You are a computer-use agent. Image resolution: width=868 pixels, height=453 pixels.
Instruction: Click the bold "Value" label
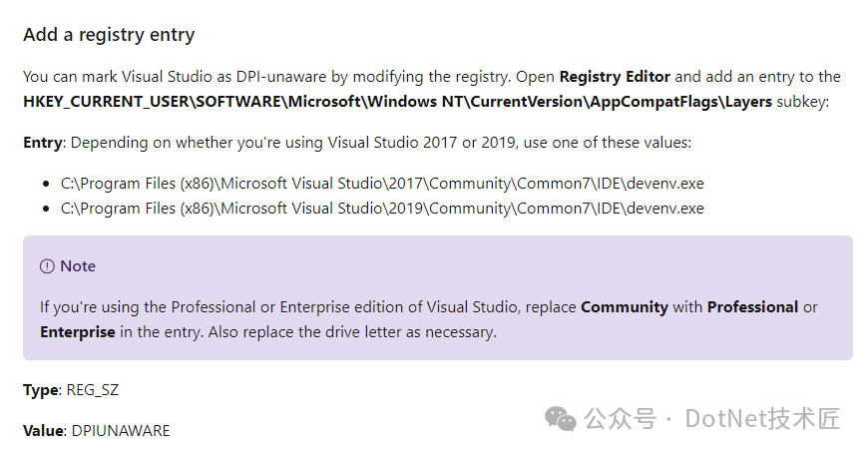click(44, 431)
